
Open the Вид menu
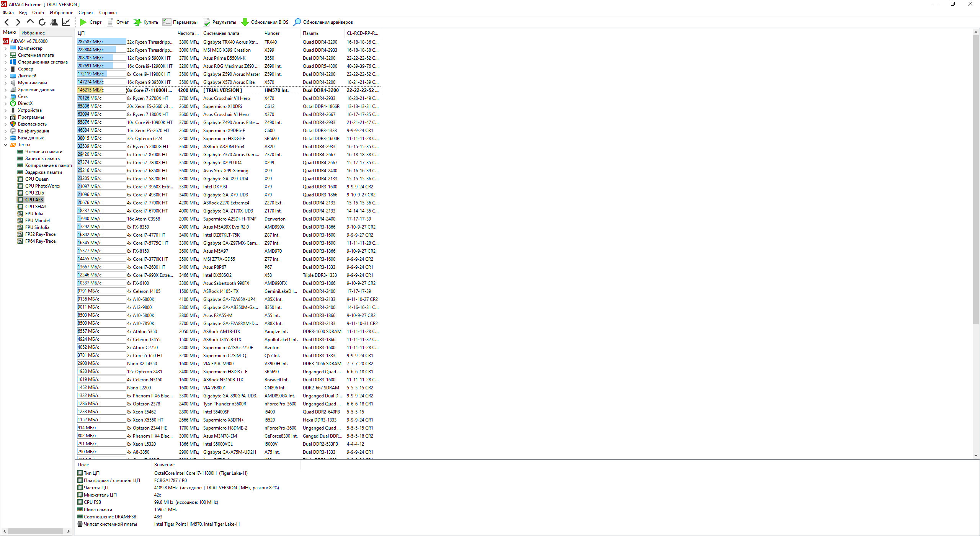[23, 13]
